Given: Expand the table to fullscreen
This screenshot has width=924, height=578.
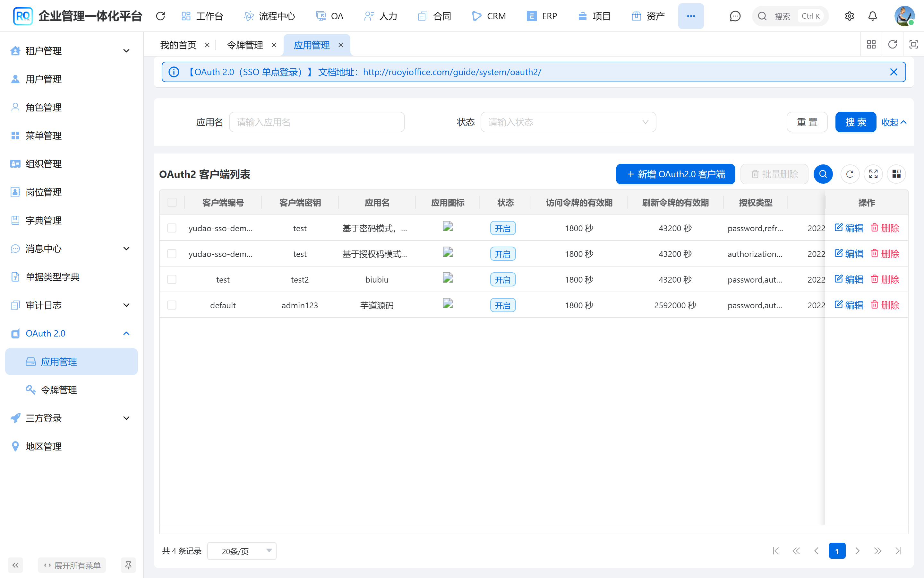Looking at the screenshot, I should pyautogui.click(x=873, y=174).
